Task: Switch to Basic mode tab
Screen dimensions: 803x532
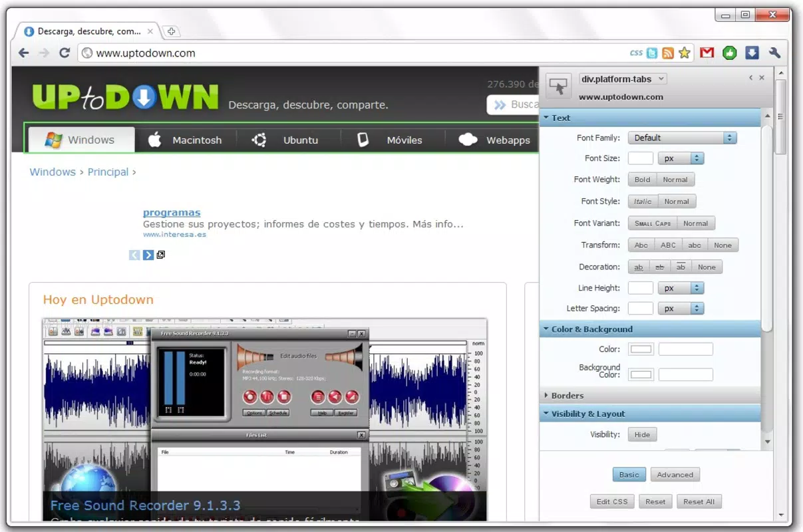Action: pyautogui.click(x=629, y=475)
